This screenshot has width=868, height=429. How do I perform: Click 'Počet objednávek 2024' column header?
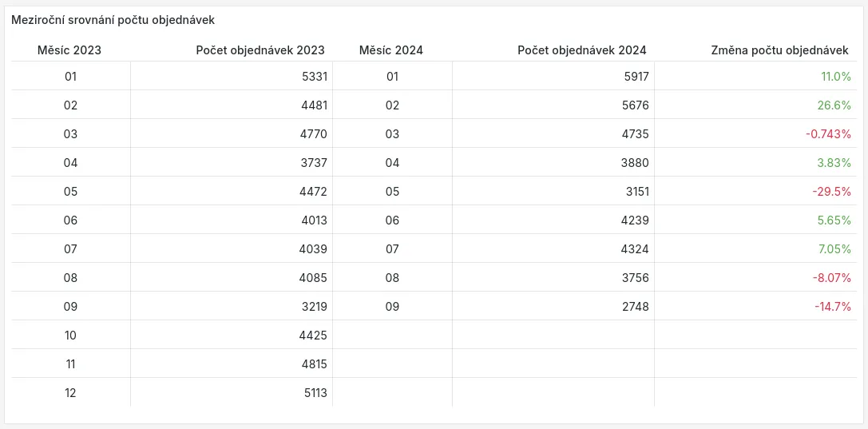pos(582,50)
